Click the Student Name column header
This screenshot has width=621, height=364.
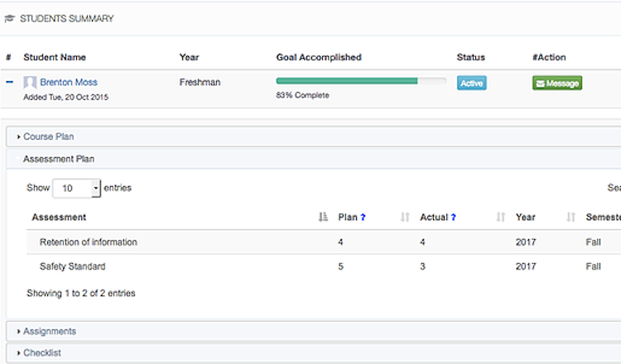[55, 58]
